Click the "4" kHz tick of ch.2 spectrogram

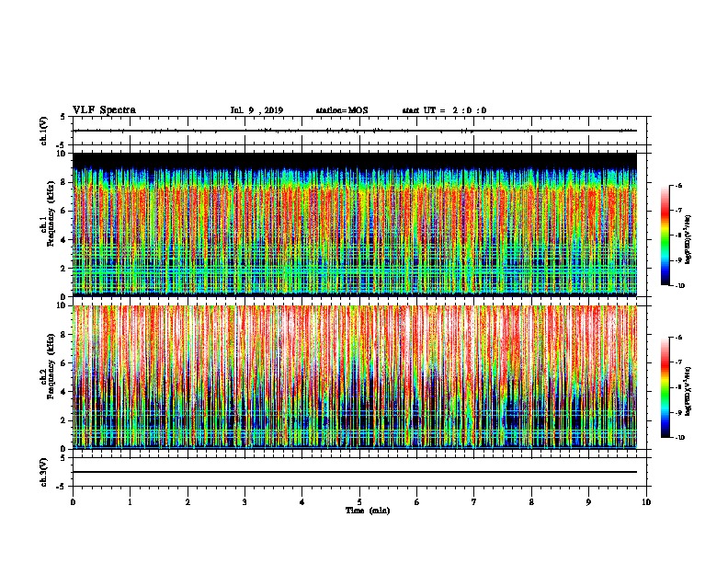pyautogui.click(x=63, y=393)
